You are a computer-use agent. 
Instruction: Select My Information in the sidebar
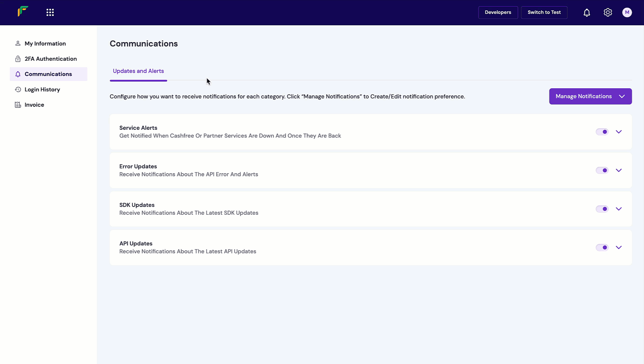(45, 43)
